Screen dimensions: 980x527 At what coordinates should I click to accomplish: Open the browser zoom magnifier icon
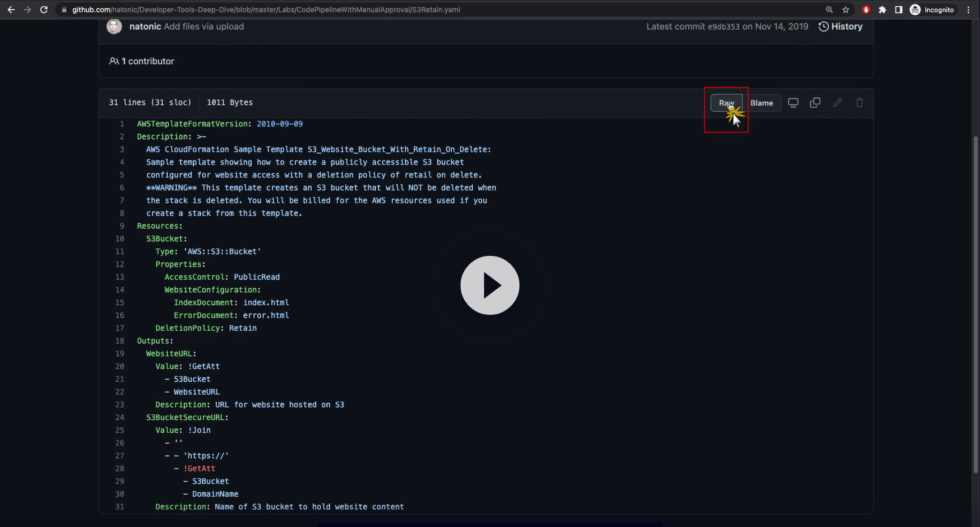pyautogui.click(x=829, y=10)
